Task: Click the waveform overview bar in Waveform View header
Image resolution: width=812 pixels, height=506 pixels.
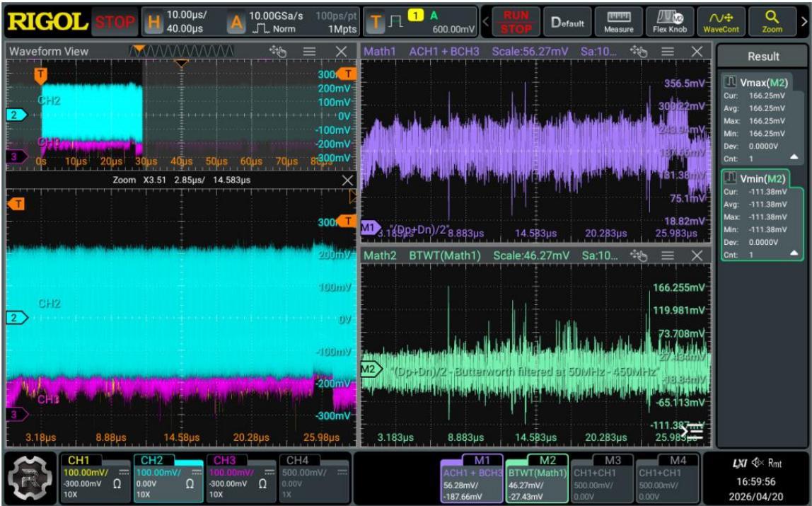Action: [181, 51]
